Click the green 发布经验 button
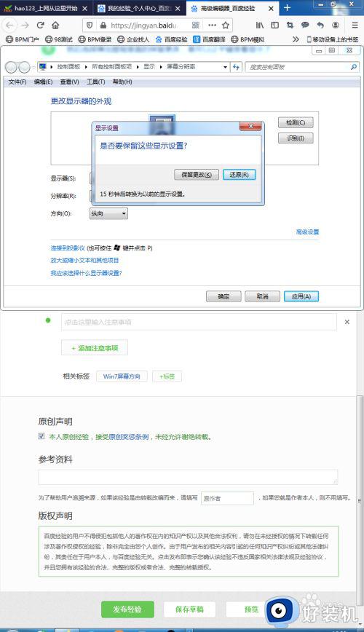 coord(127,609)
